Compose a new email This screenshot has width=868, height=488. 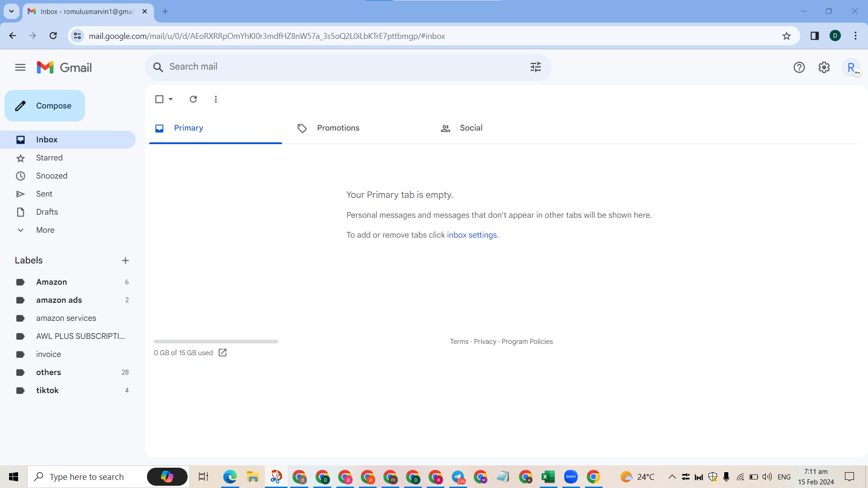(x=45, y=106)
